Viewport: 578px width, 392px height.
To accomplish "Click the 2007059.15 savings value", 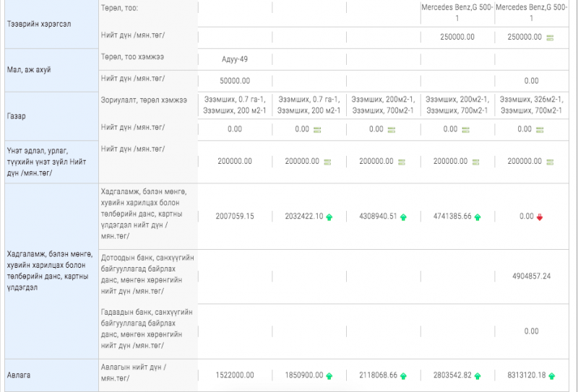I will coord(235,216).
